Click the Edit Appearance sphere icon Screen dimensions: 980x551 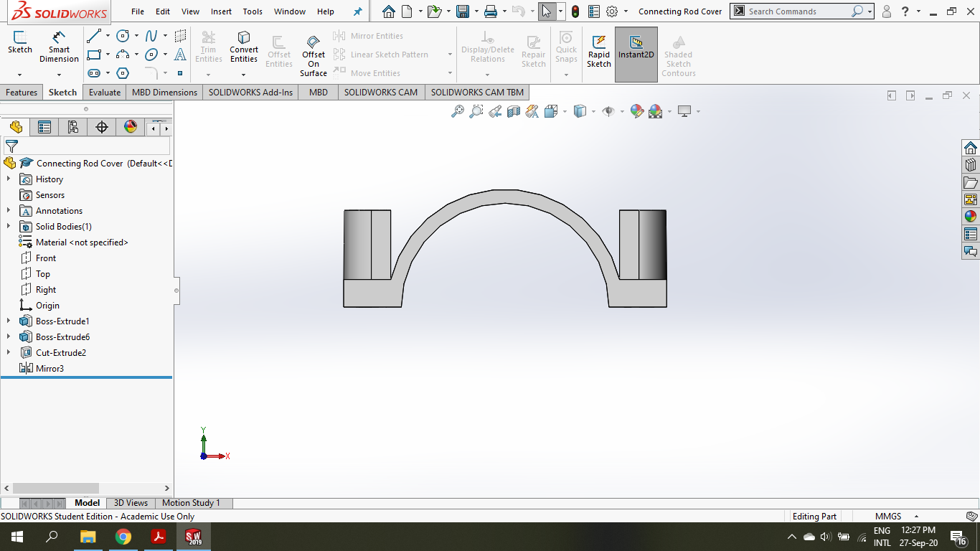(636, 112)
